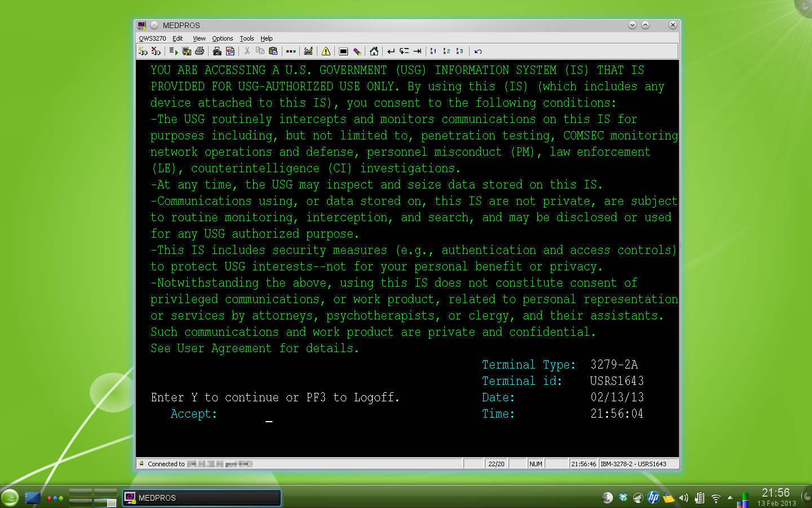Screen dimensions: 812x508
Task: Open the colour settings three-dots icon
Action: (291, 51)
